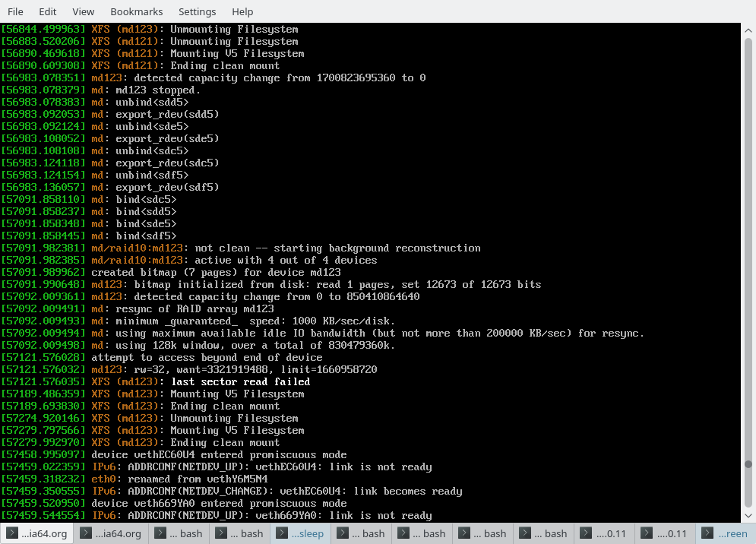
Task: Open the Edit menu
Action: pos(47,11)
